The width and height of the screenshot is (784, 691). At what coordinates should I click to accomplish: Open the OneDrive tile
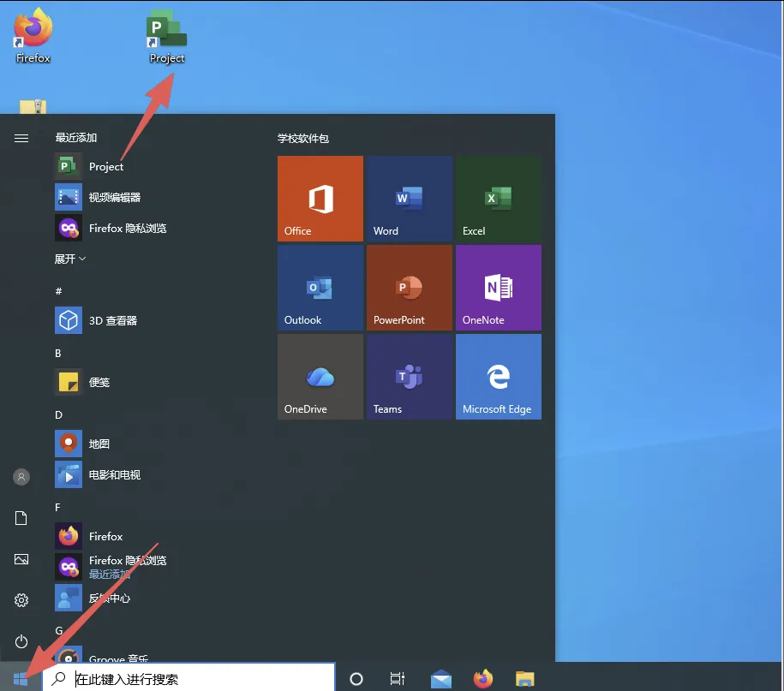tap(320, 376)
